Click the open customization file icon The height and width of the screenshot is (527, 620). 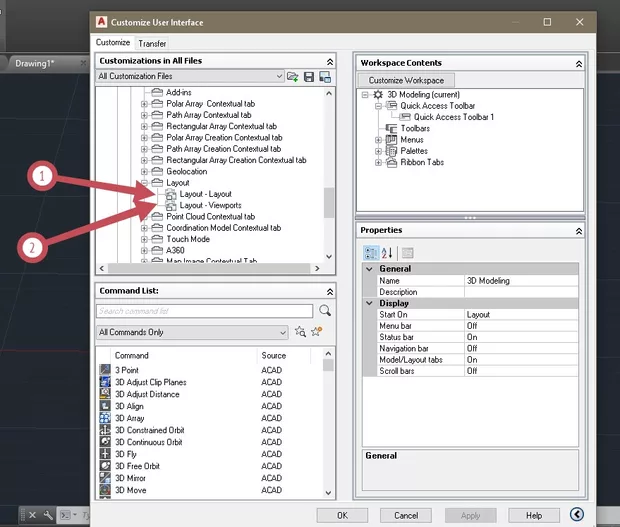tap(293, 76)
